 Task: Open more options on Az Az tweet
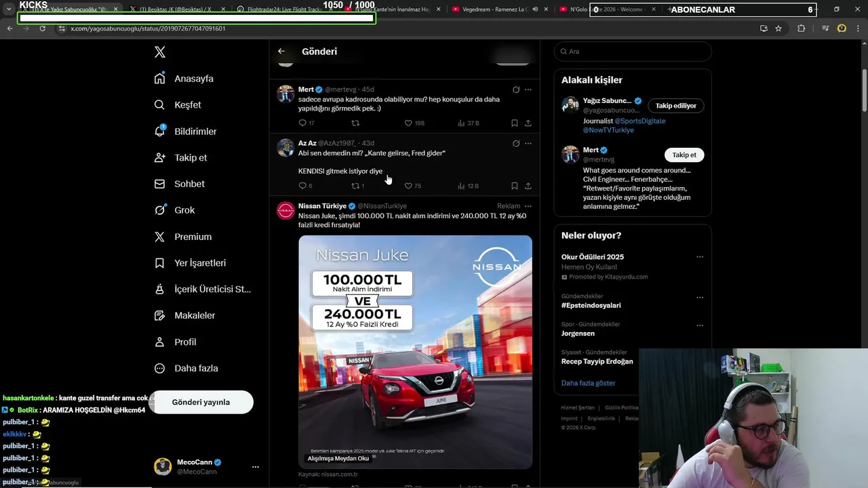tap(528, 144)
